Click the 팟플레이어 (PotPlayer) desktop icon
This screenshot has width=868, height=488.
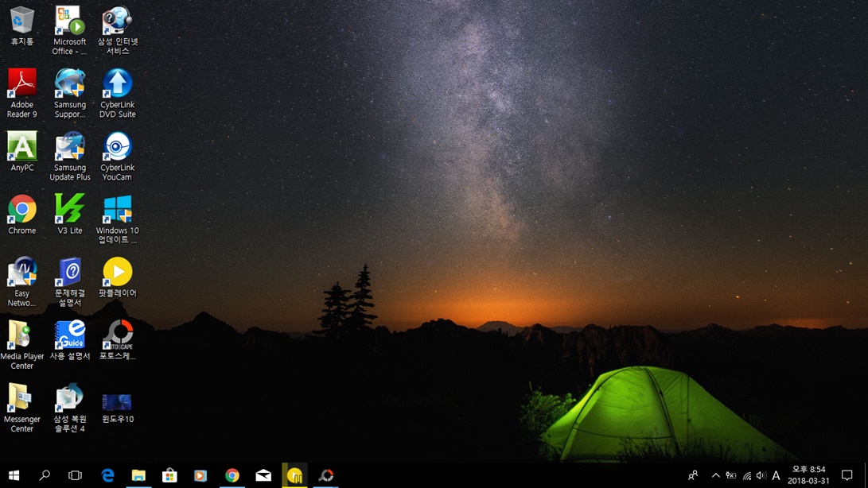point(118,273)
